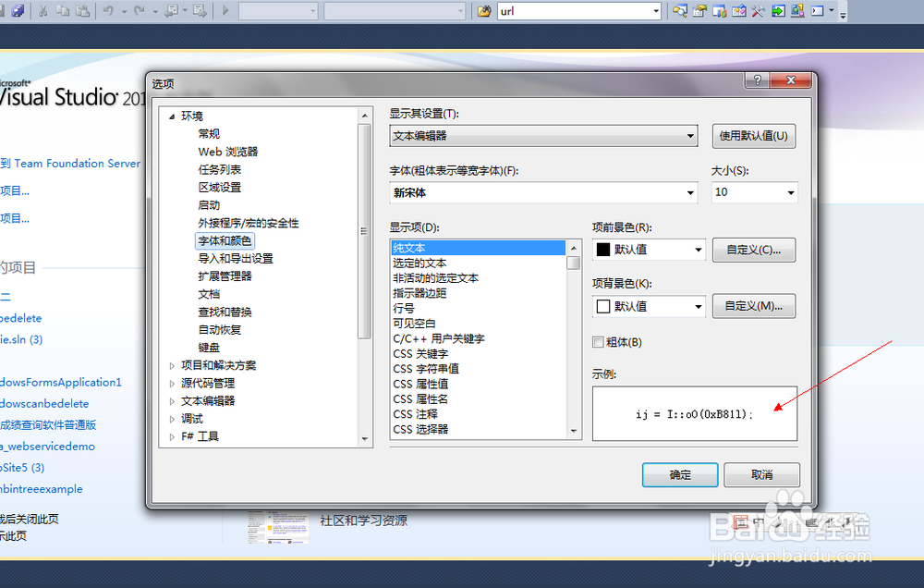Open the Redo history dropdown arrow
Viewport: 924px width, 588px height.
[x=155, y=11]
